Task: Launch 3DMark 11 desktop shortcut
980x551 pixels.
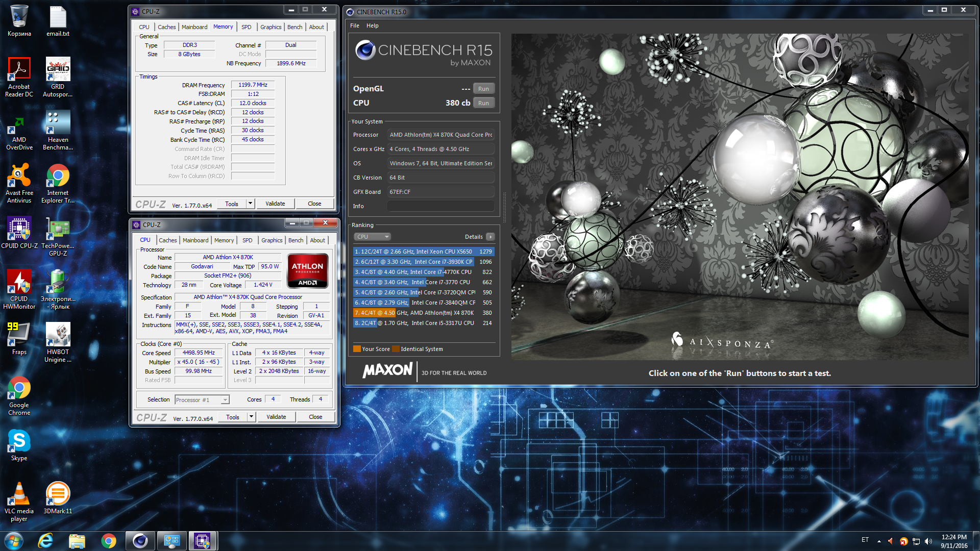Action: coord(58,498)
